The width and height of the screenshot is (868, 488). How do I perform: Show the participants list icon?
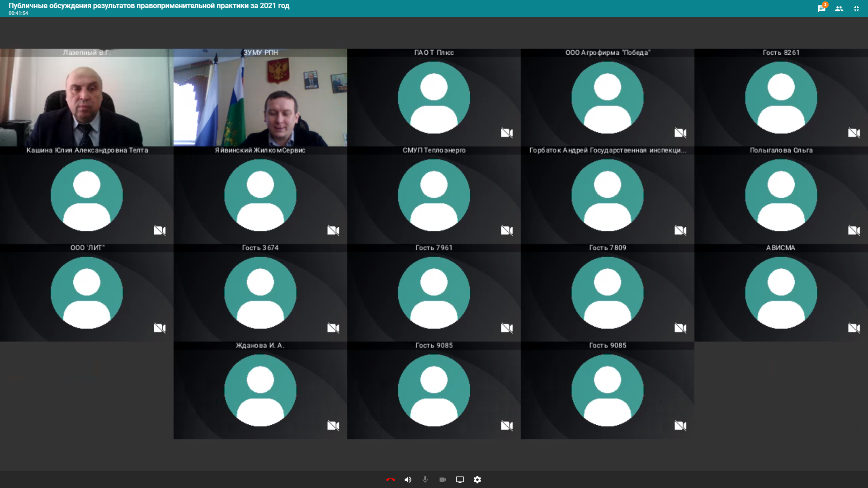[x=839, y=9]
